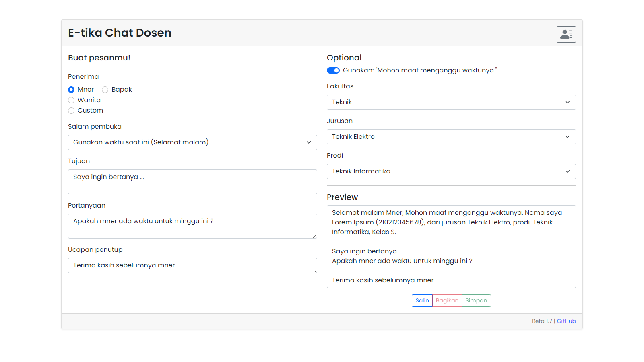This screenshot has width=644, height=362.
Task: Expand the Jurusan dropdown with Teknik Elektro
Action: (451, 137)
